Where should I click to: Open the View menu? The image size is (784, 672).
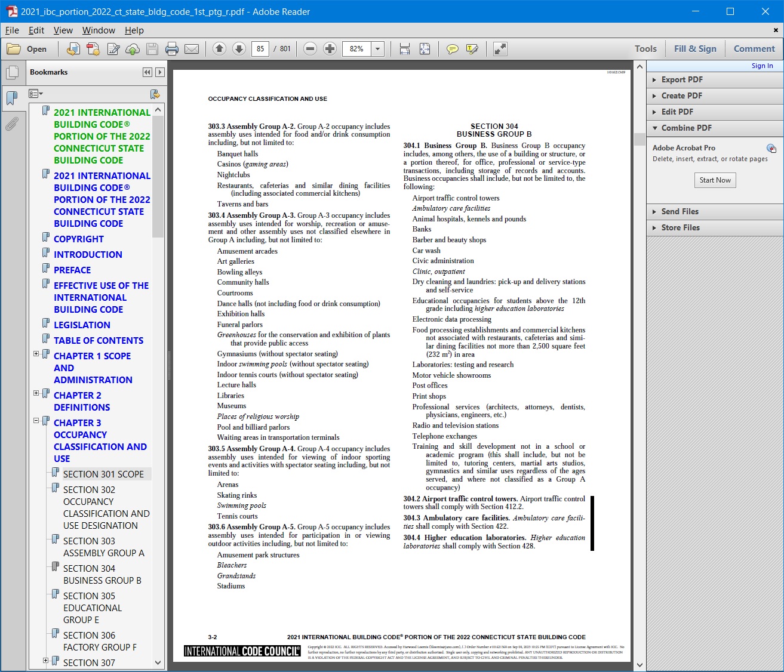click(x=63, y=30)
